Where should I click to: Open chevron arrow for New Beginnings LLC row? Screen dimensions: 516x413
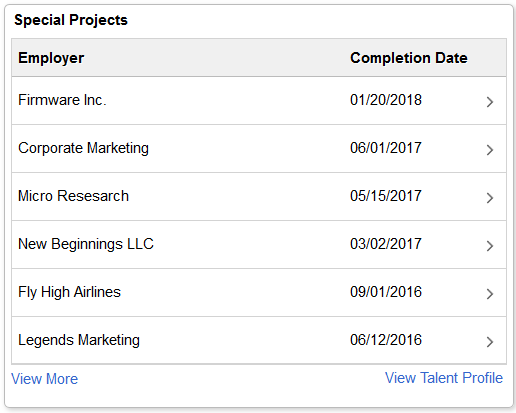coord(489,246)
